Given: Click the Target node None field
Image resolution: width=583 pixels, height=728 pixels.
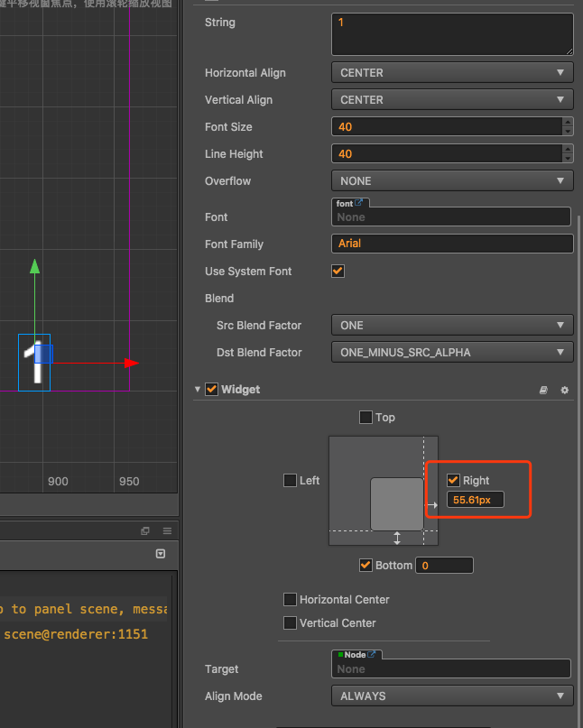Looking at the screenshot, I should [x=451, y=669].
